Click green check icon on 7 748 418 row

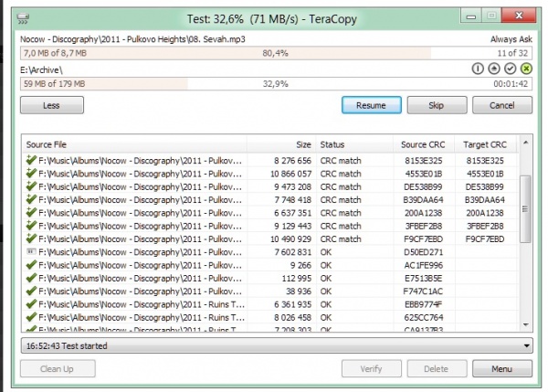pyautogui.click(x=31, y=199)
